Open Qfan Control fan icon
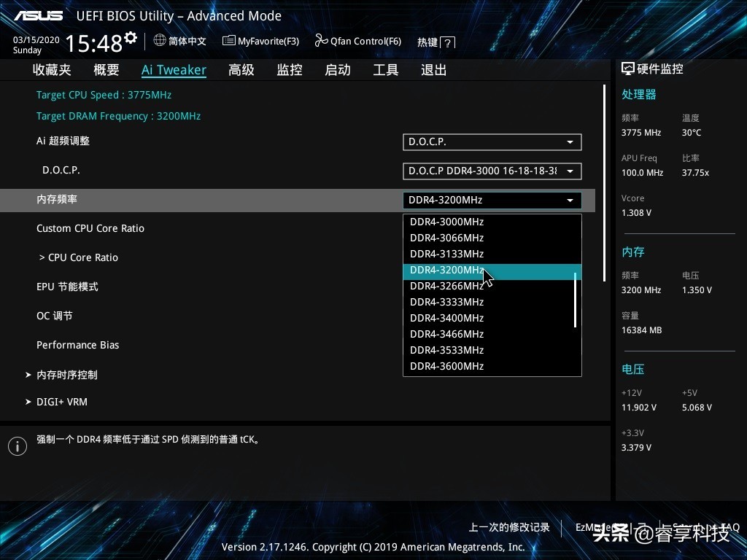The image size is (747, 560). pos(321,41)
